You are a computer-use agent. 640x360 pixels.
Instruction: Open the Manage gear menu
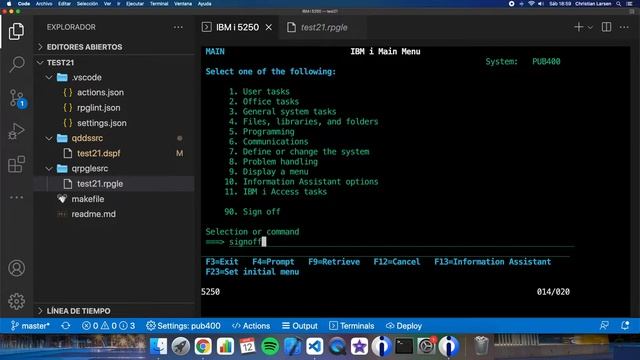pyautogui.click(x=16, y=301)
